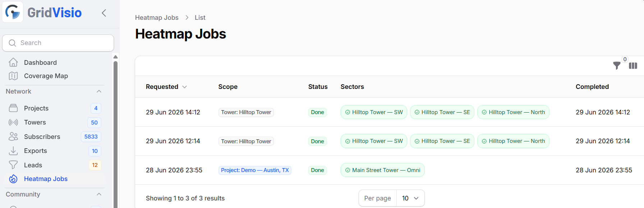The width and height of the screenshot is (644, 208).
Task: Click the Towers count badge 50
Action: 94,123
